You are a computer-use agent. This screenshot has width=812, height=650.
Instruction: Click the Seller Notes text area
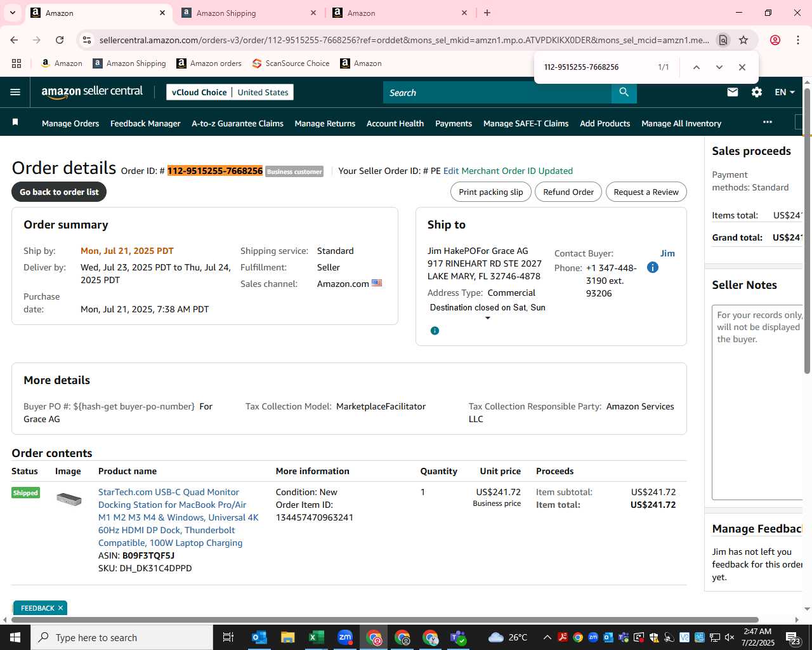coord(757,402)
